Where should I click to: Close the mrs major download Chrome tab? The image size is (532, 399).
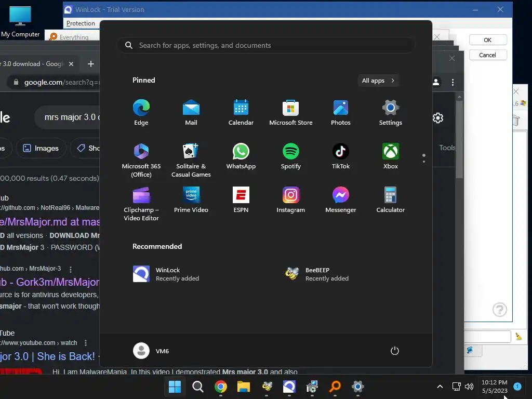coord(71,64)
